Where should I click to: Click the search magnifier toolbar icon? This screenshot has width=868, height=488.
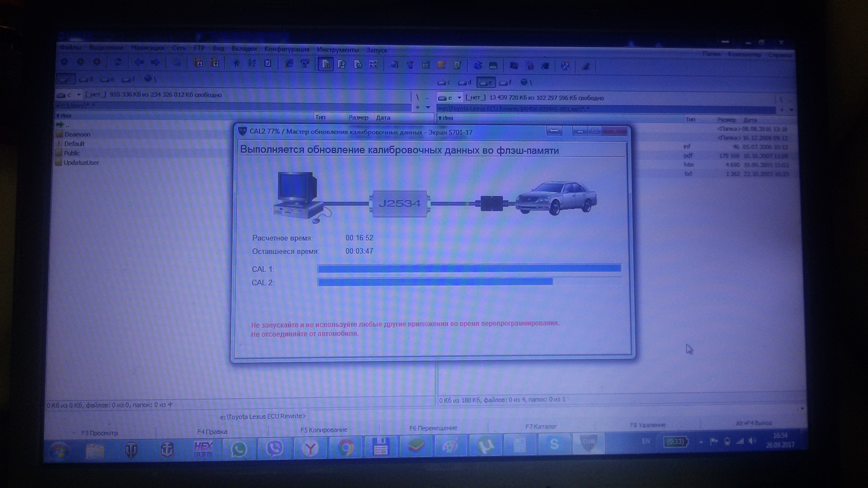[177, 63]
